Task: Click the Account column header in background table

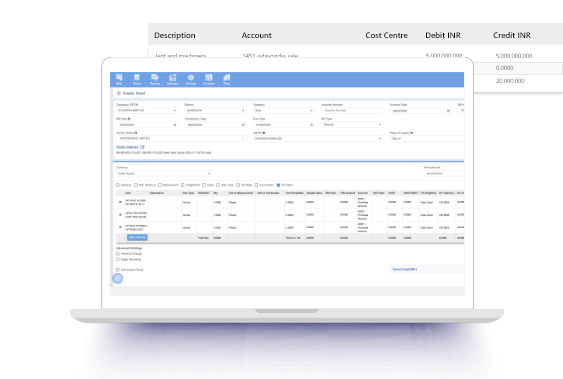Action: [x=256, y=35]
